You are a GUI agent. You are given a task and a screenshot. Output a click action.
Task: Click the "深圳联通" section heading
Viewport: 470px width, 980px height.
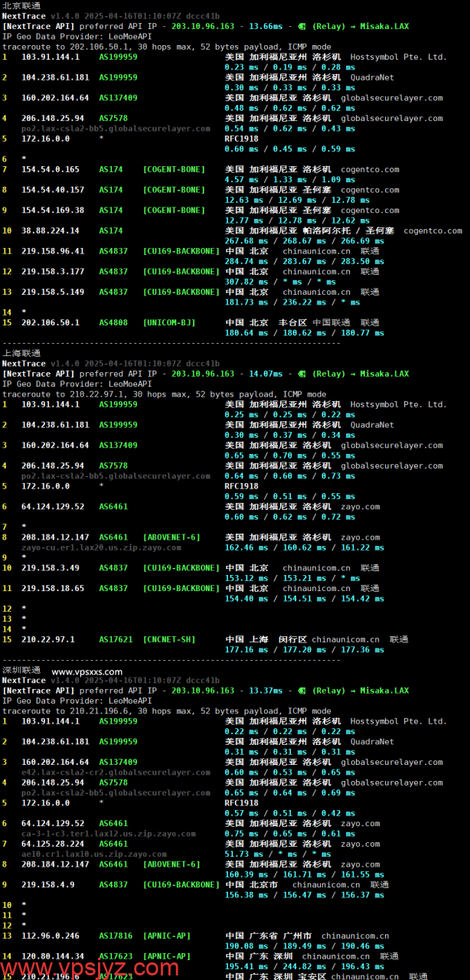[21, 670]
